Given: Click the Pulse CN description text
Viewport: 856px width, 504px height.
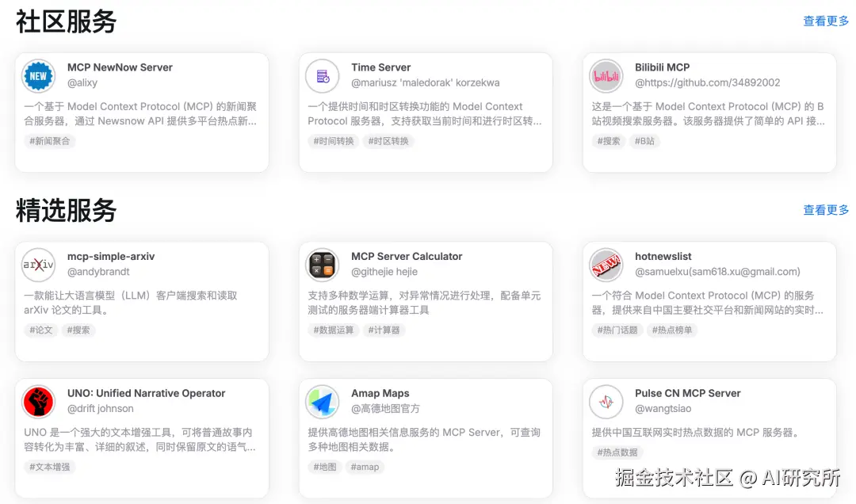Looking at the screenshot, I should tap(697, 433).
